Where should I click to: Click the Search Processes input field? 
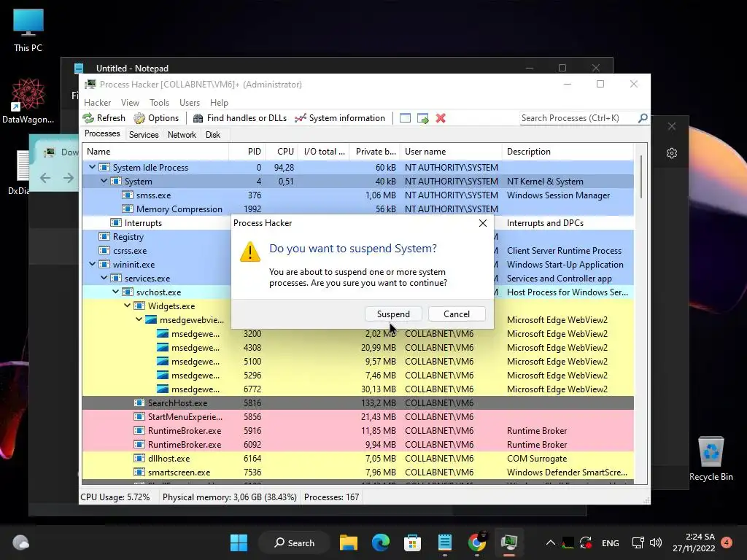(x=578, y=117)
